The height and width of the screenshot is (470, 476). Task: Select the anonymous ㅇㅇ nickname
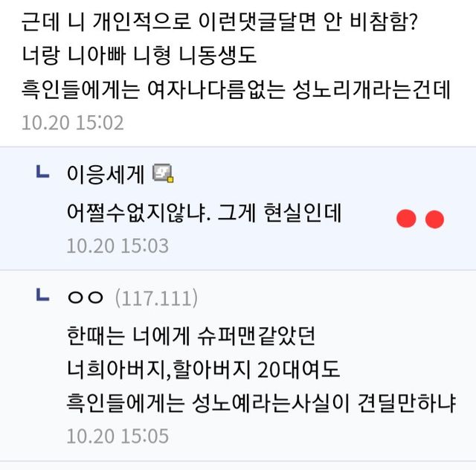point(85,297)
